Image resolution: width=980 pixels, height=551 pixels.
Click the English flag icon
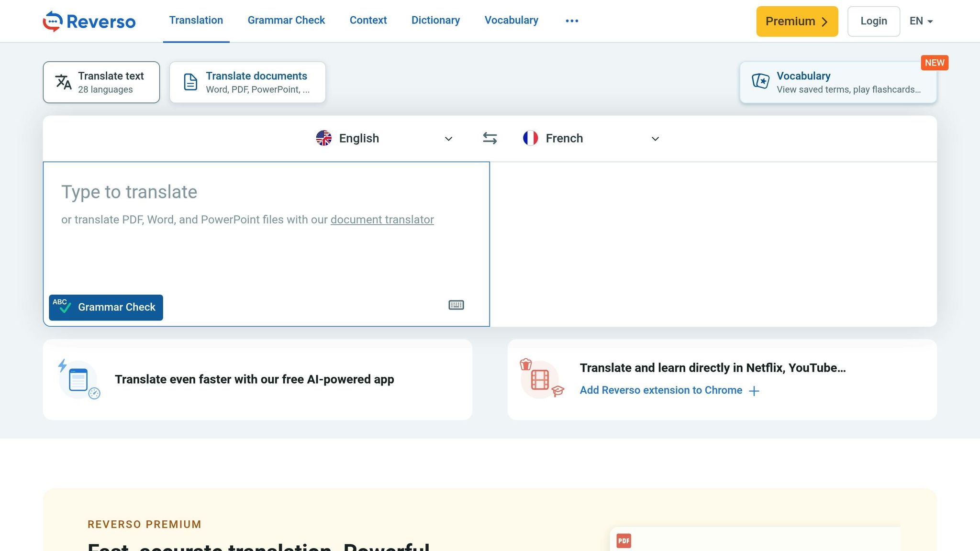324,138
